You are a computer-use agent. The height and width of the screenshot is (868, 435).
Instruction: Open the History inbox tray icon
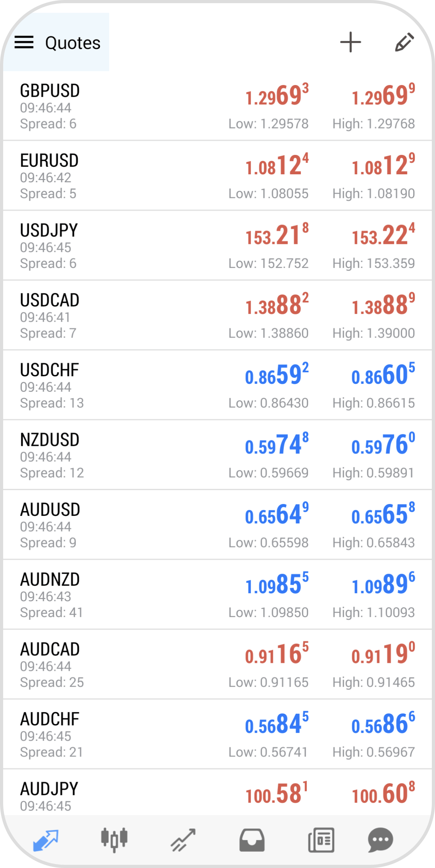pos(252,840)
